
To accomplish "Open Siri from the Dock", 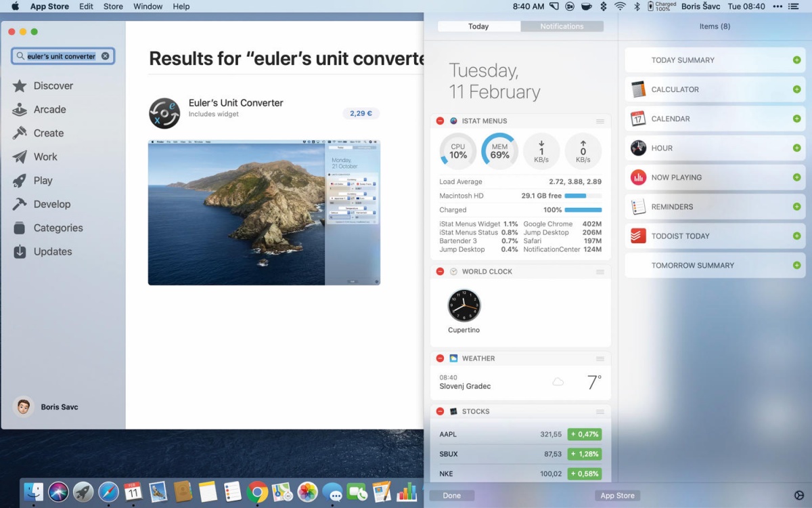I will (x=58, y=492).
